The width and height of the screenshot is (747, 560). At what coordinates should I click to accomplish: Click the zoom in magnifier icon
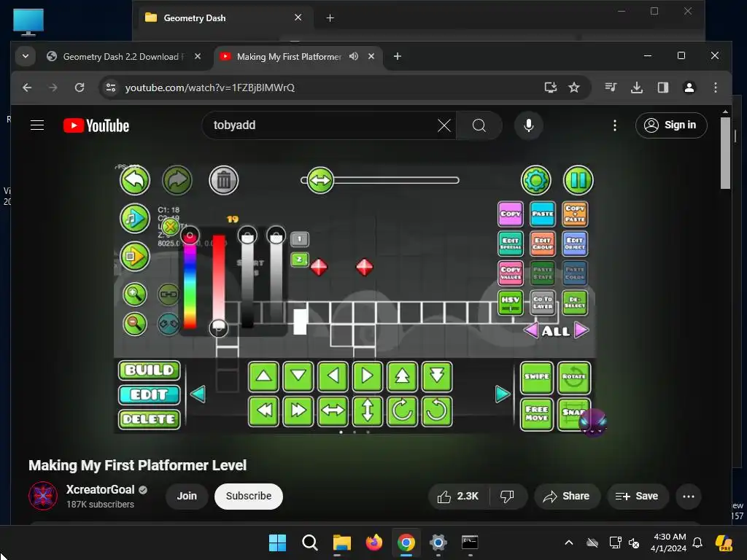135,295
